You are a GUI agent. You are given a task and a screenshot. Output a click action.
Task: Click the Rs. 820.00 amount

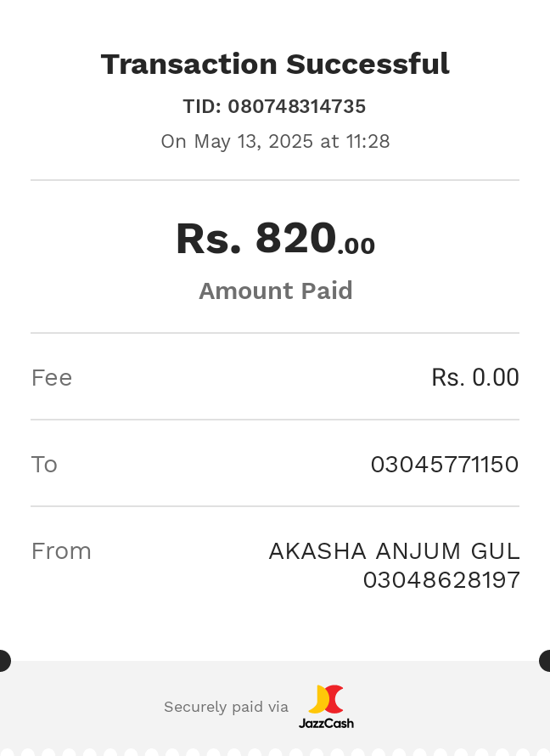(275, 238)
